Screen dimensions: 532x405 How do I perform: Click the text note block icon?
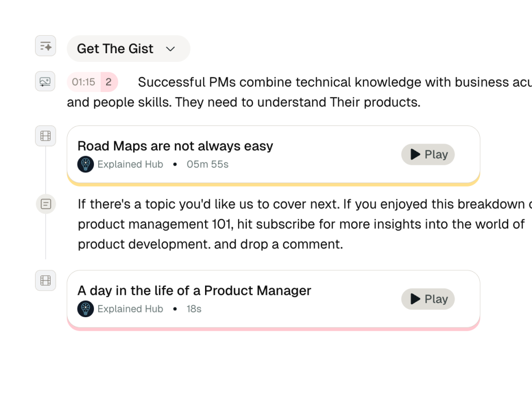coord(45,204)
